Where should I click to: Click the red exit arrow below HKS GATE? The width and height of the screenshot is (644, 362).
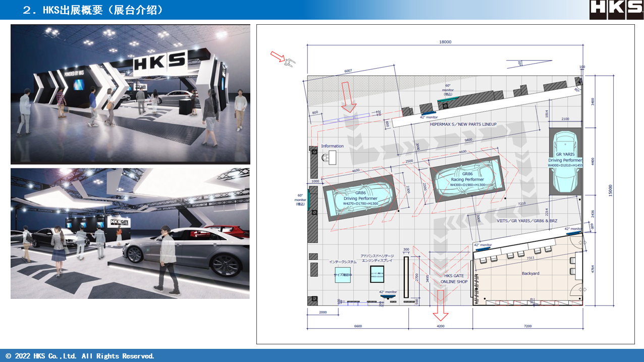click(440, 305)
